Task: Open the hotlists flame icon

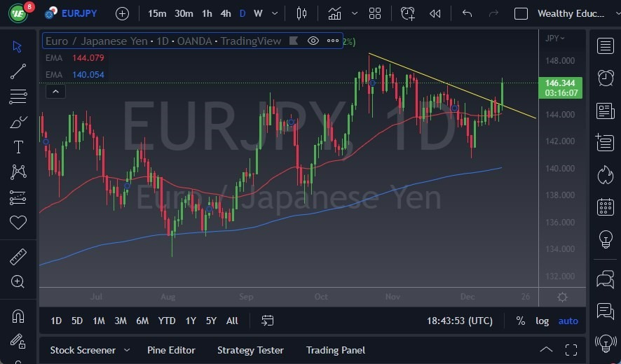Action: pyautogui.click(x=606, y=175)
